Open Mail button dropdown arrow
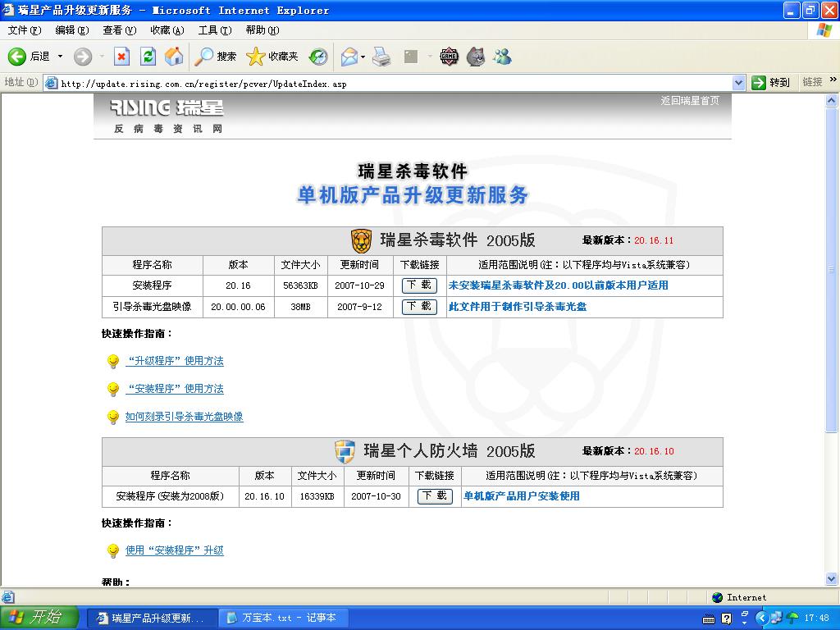Image resolution: width=840 pixels, height=630 pixels. (x=363, y=57)
